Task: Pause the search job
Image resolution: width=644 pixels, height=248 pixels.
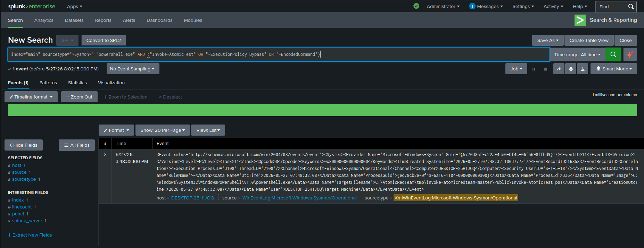Action: click(x=534, y=69)
